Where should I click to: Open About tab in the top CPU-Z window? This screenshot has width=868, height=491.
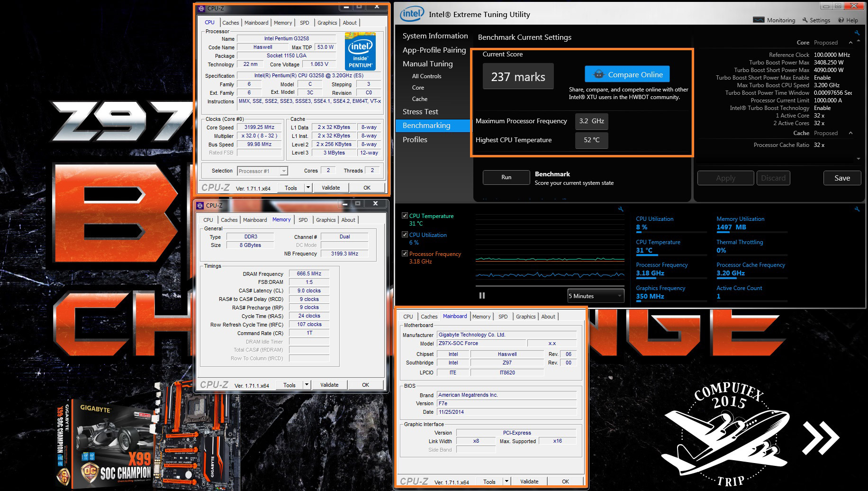[x=350, y=23]
